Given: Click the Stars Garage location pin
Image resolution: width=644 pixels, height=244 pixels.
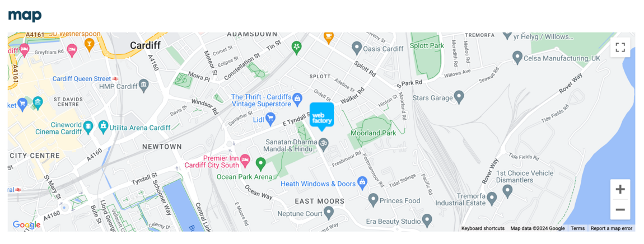Looking at the screenshot, I should click(x=459, y=97).
